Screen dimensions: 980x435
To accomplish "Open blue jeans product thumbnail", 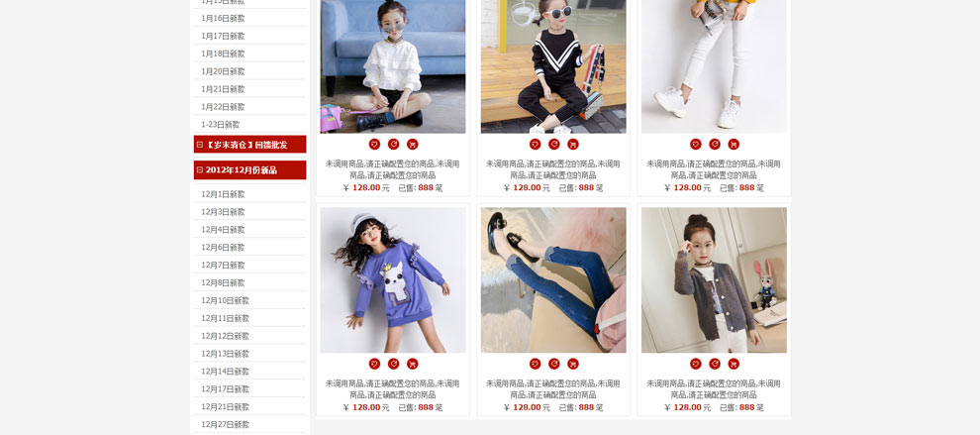I will (x=553, y=280).
